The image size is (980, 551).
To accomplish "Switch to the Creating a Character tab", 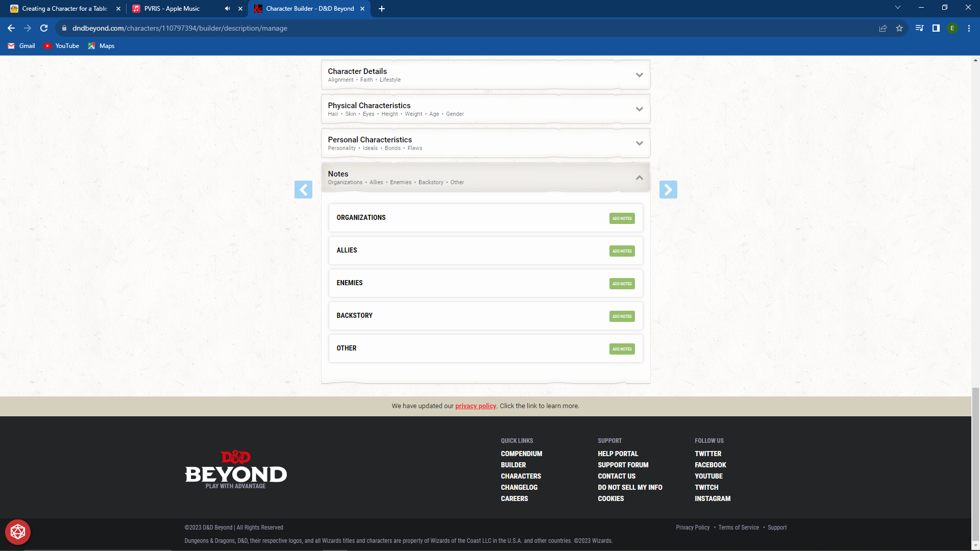I will (x=61, y=9).
